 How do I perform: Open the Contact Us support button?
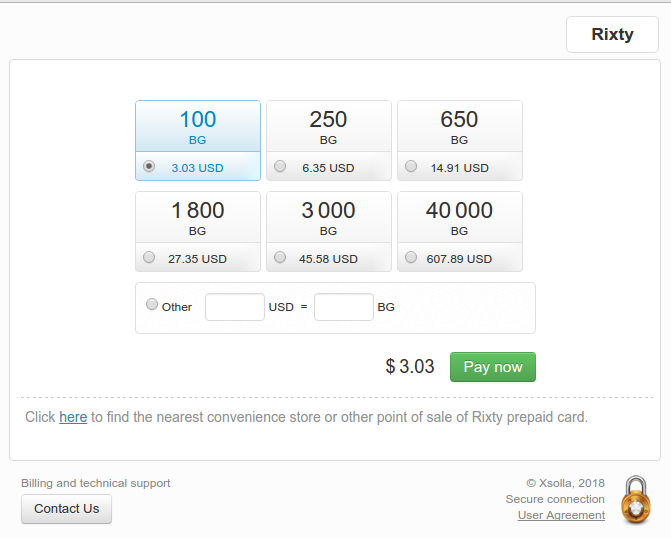[x=66, y=508]
